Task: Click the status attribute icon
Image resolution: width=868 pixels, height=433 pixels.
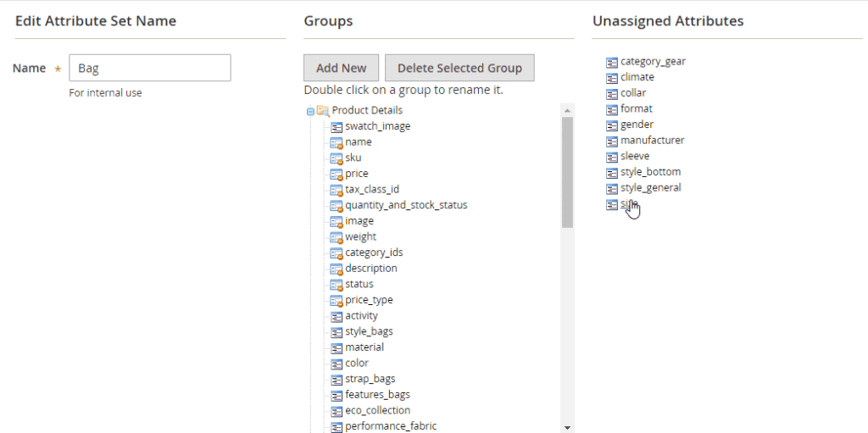Action: coord(337,285)
